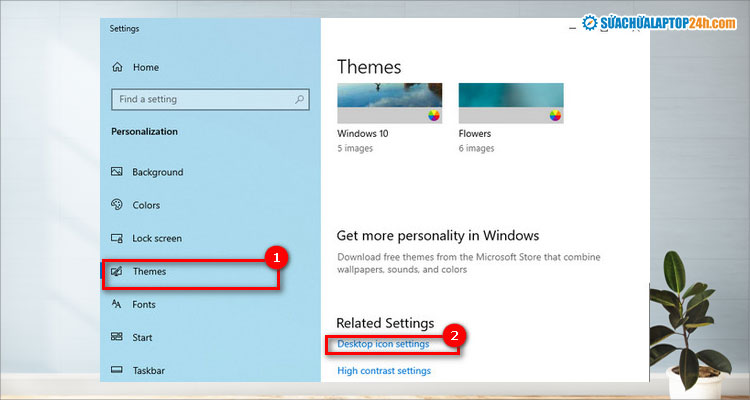Click the Taskbar bar icon
The image size is (750, 400).
pyautogui.click(x=117, y=370)
